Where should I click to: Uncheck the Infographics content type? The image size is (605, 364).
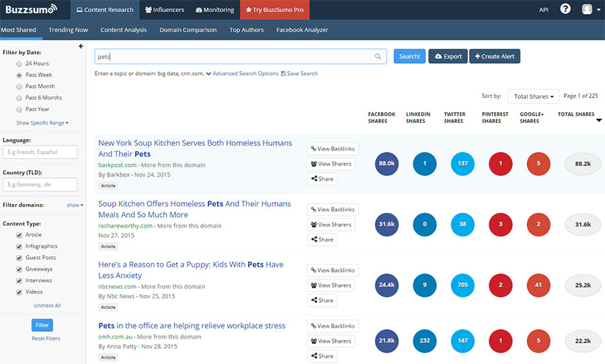pos(19,246)
